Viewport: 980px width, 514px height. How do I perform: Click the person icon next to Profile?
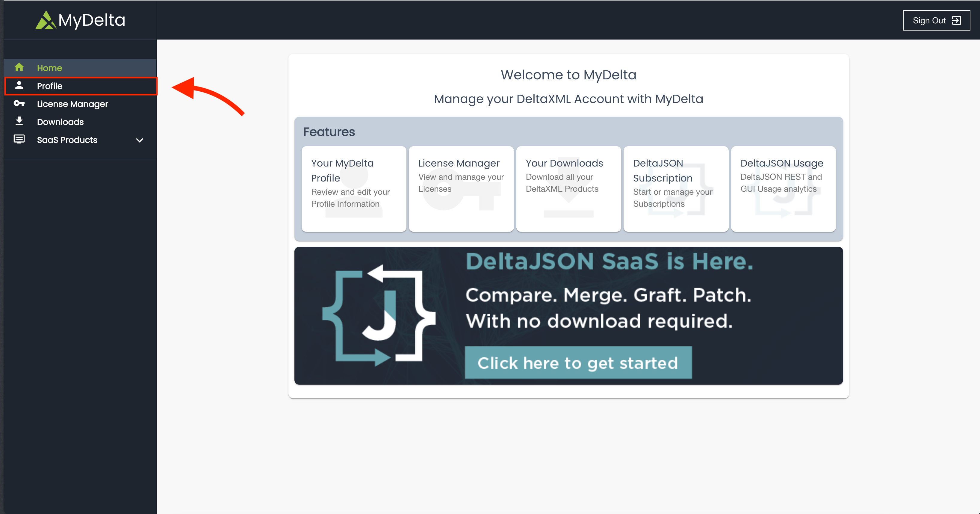coord(19,86)
